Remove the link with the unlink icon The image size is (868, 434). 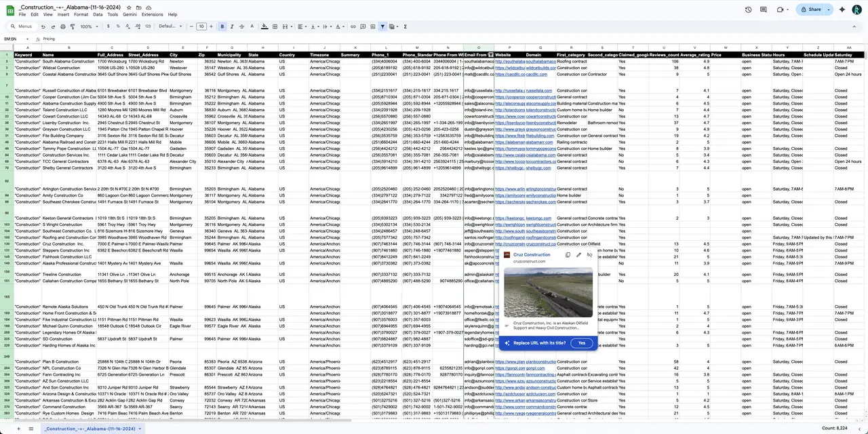click(589, 255)
